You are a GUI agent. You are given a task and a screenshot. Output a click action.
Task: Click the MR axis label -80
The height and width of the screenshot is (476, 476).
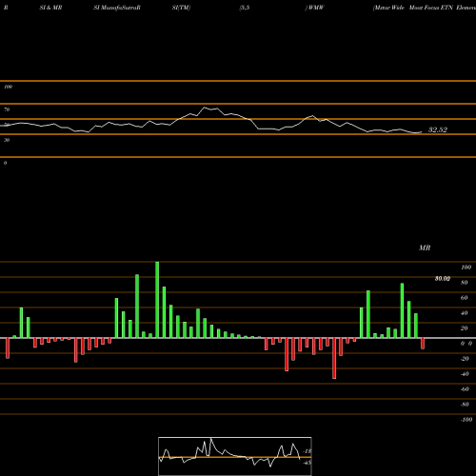click(465, 405)
